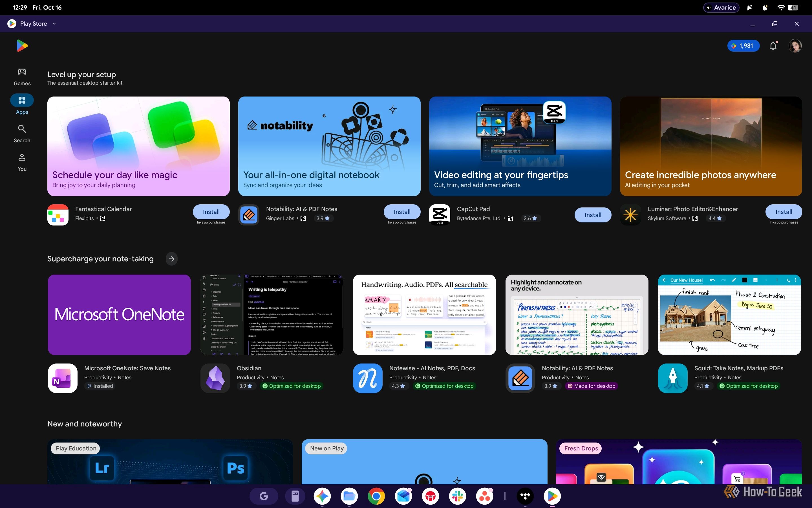Click the Level up your setup heading
This screenshot has height=508, width=812.
click(81, 75)
